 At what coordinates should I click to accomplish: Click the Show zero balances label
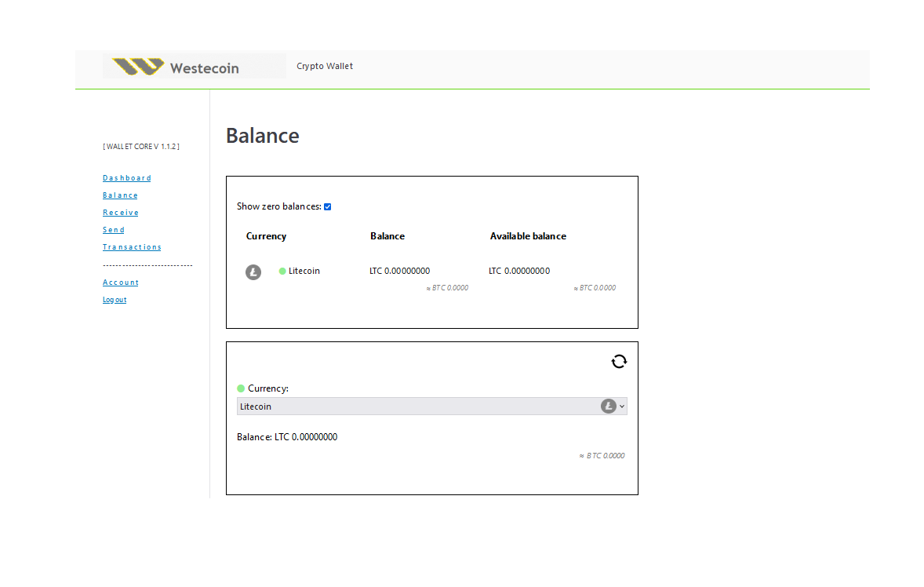click(279, 206)
